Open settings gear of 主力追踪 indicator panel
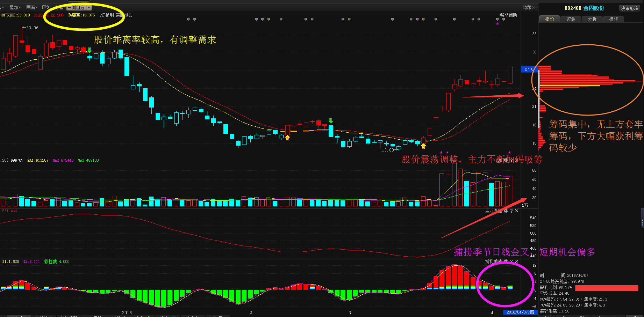644x317 pixels. [x=506, y=211]
